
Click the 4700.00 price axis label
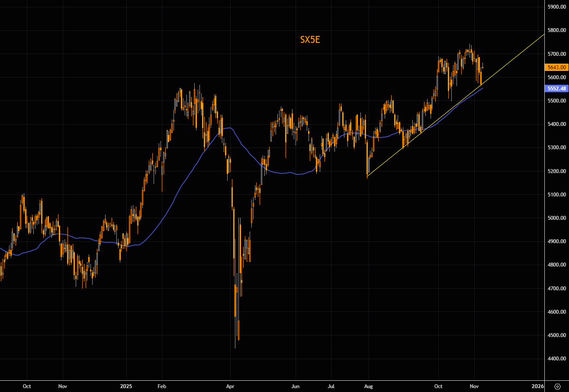point(556,288)
